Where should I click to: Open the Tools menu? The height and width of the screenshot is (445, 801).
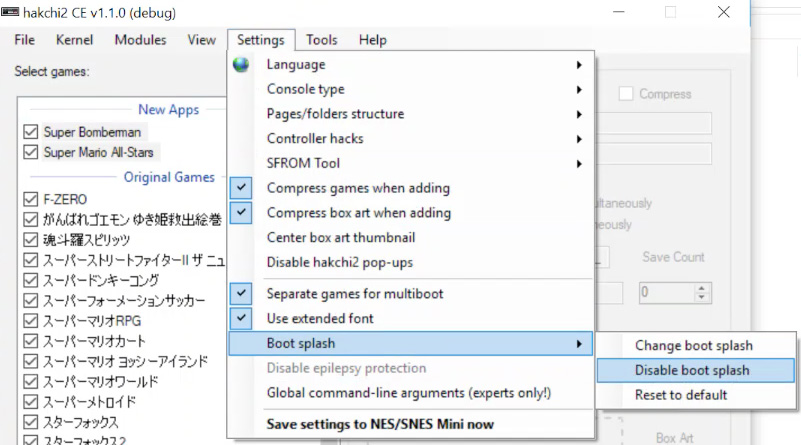(x=322, y=40)
